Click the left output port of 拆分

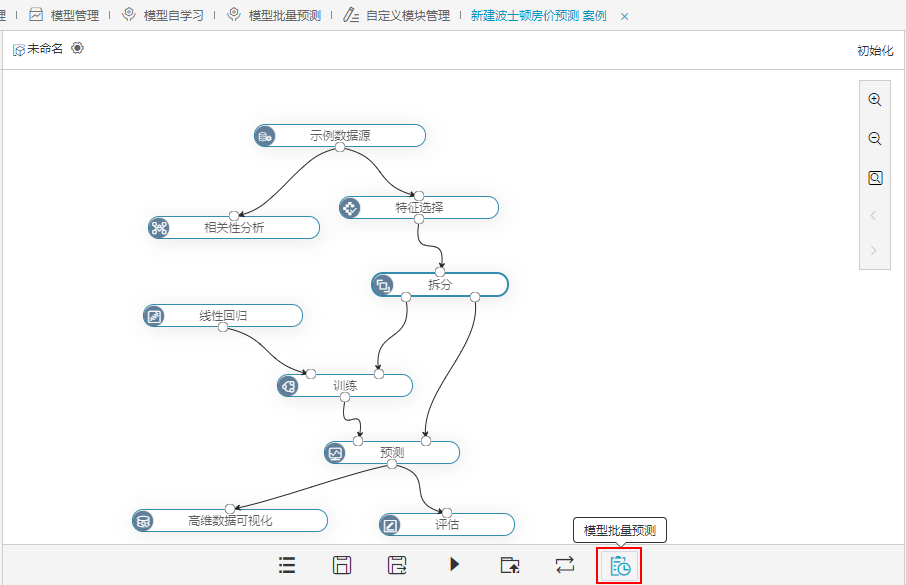406,297
